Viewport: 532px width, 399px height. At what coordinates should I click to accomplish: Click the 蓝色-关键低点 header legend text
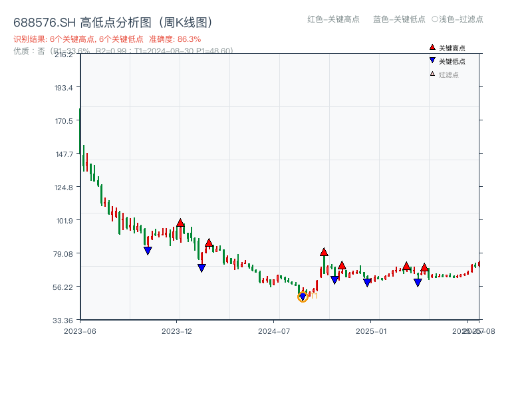399,19
